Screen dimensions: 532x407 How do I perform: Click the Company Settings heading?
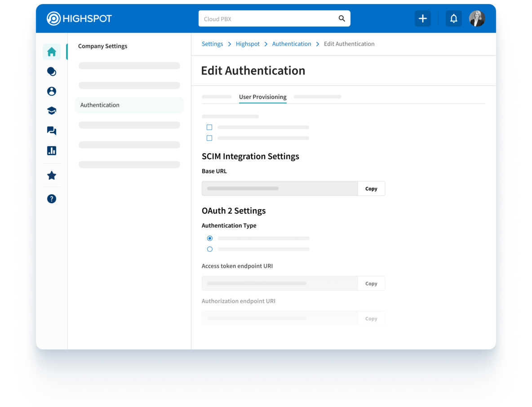coord(102,46)
